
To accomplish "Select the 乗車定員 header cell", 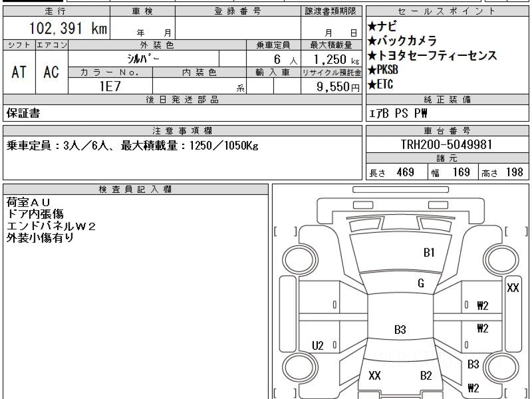I will tap(274, 45).
